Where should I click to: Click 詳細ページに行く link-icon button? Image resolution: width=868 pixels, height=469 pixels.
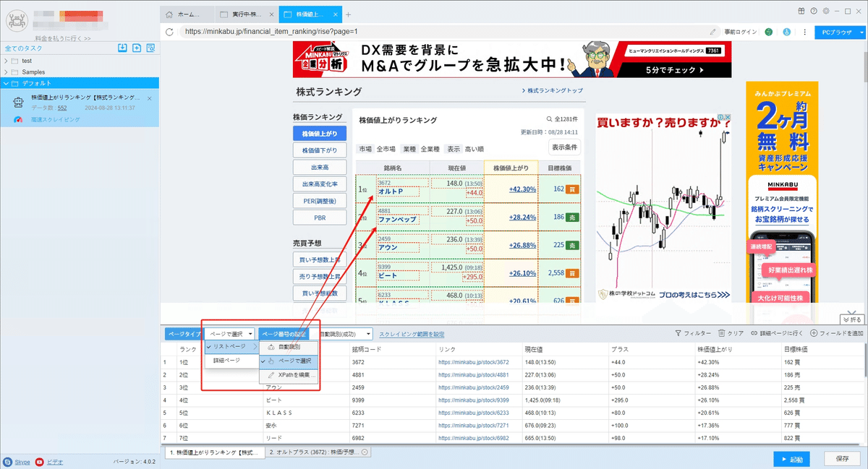pyautogui.click(x=778, y=334)
